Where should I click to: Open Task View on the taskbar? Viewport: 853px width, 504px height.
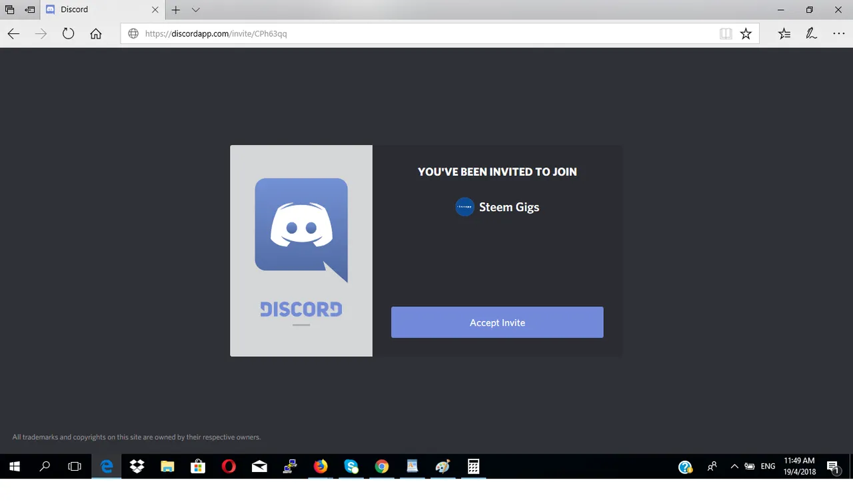(75, 467)
